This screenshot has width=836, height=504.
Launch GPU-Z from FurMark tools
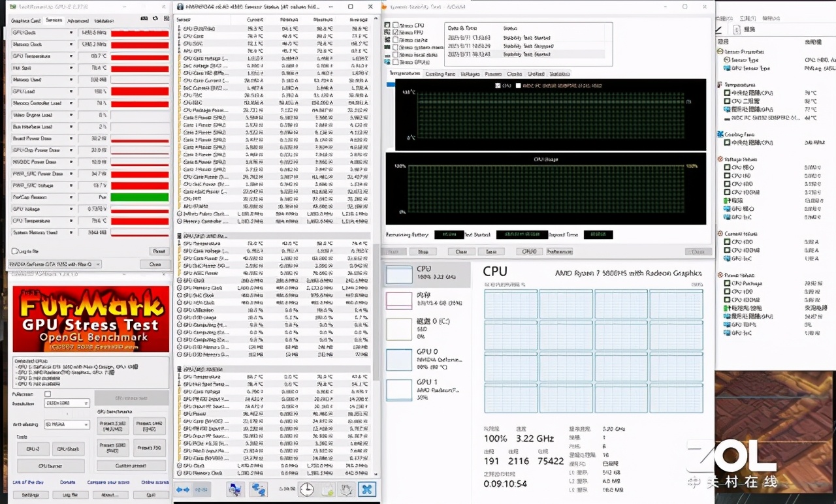click(33, 449)
